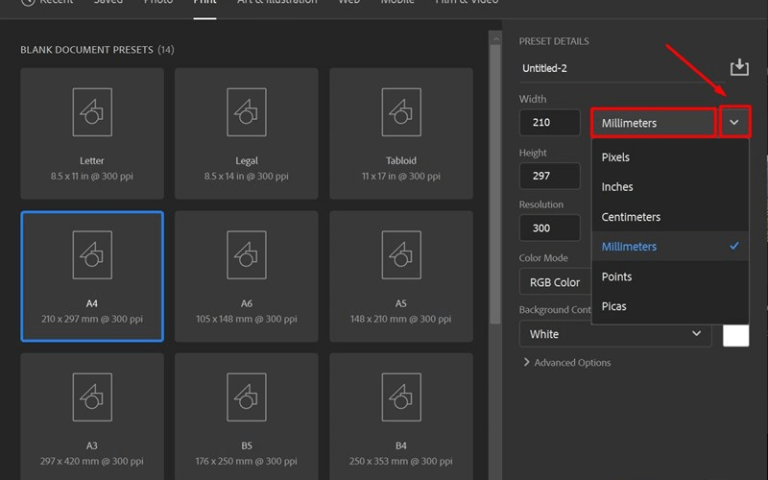Select the B5 preset card

pyautogui.click(x=246, y=416)
